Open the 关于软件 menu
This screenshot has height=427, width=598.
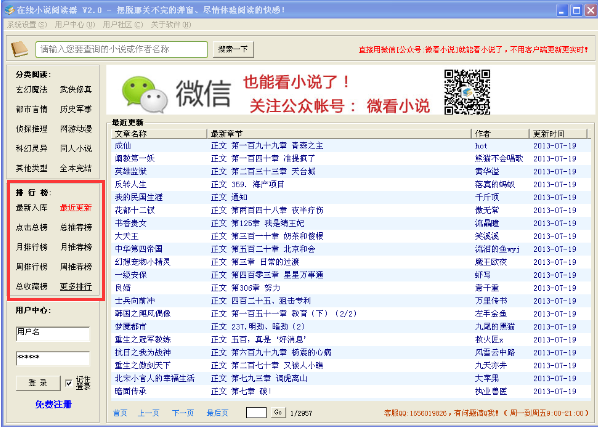(x=171, y=25)
